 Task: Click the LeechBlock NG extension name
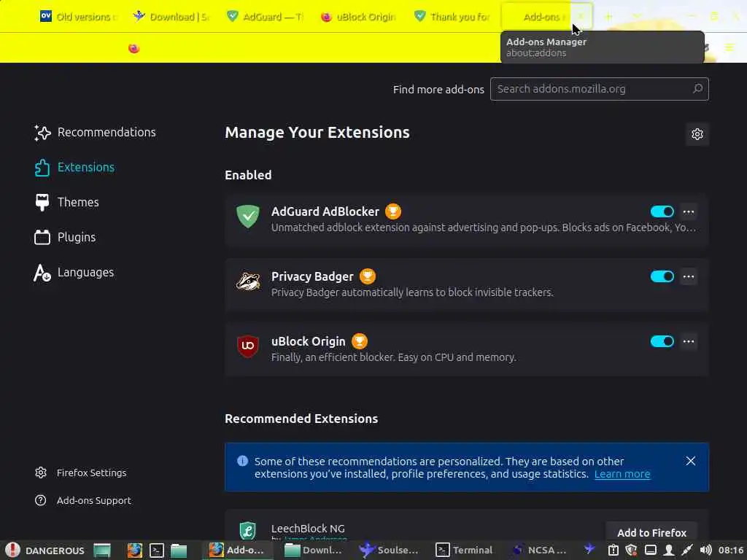(308, 529)
